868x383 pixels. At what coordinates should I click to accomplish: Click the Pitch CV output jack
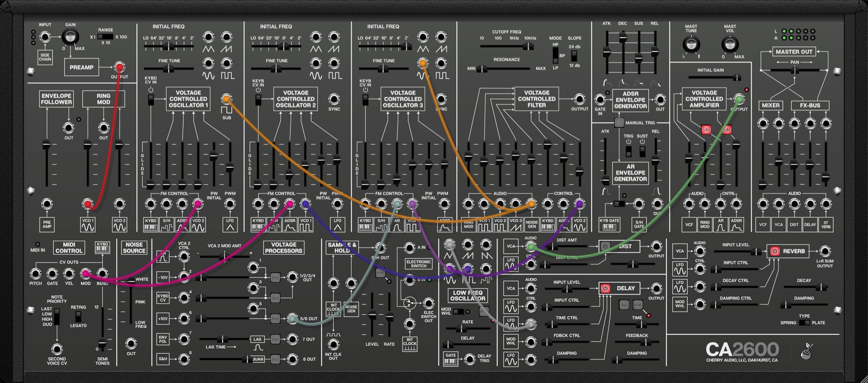tap(36, 273)
